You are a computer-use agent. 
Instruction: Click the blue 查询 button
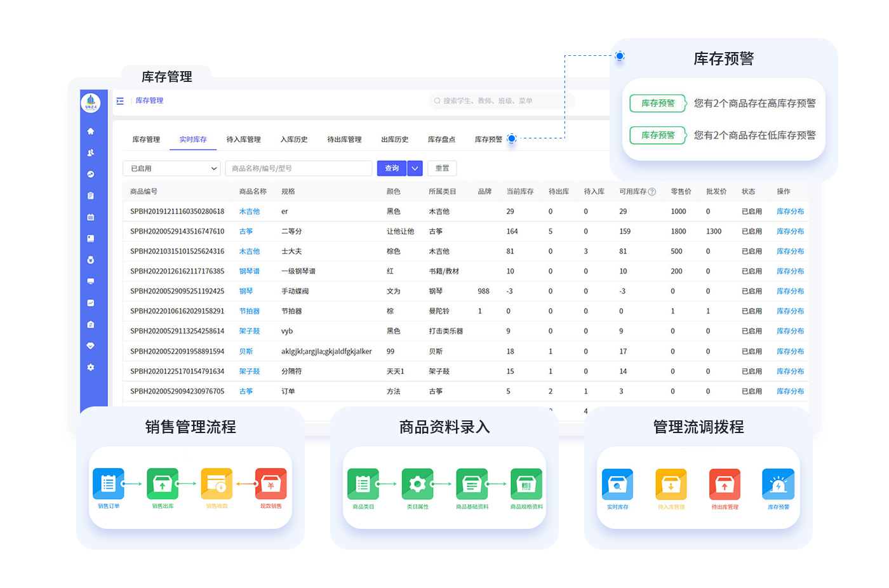(392, 168)
